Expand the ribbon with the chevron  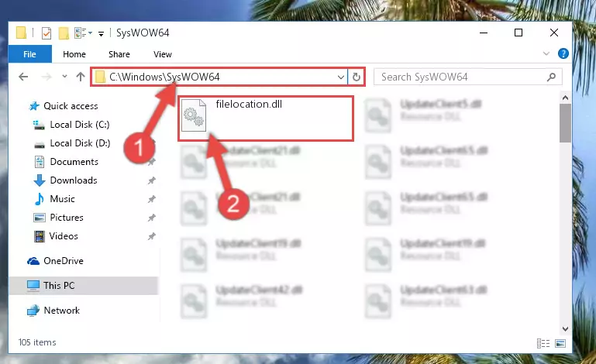[546, 53]
